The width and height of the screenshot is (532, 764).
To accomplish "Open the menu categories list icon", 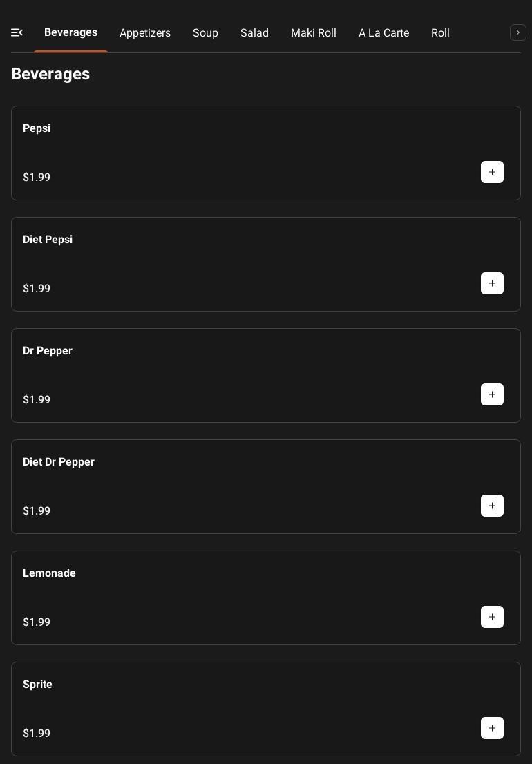I will (17, 32).
